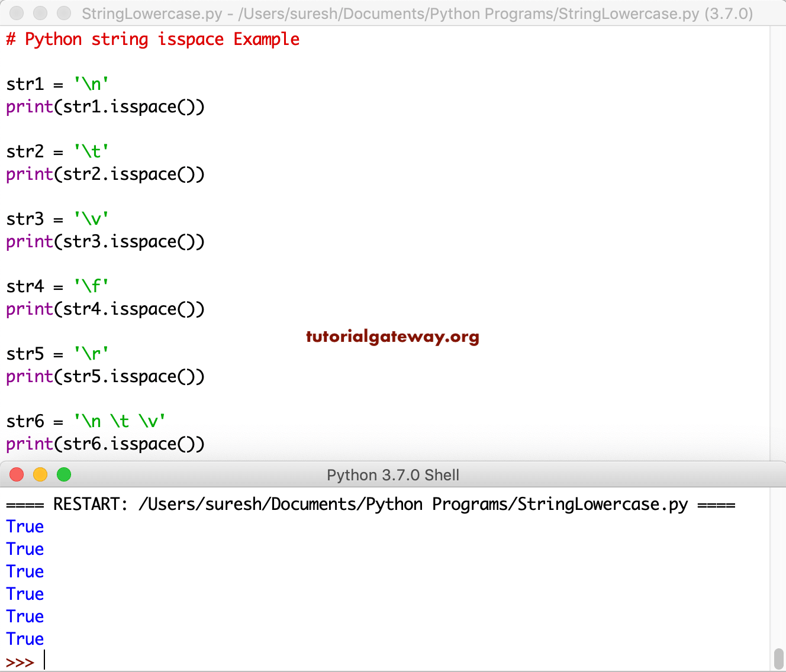The height and width of the screenshot is (672, 786).
Task: Click the print(str3.isspace()) statement
Action: [105, 241]
